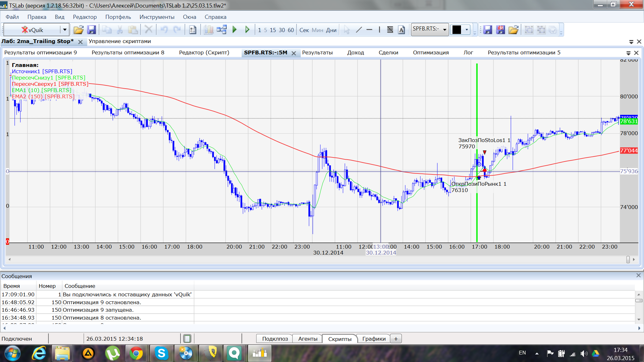Toggle the 15 interval button
Screen dimensions: 644x362
coord(273,30)
